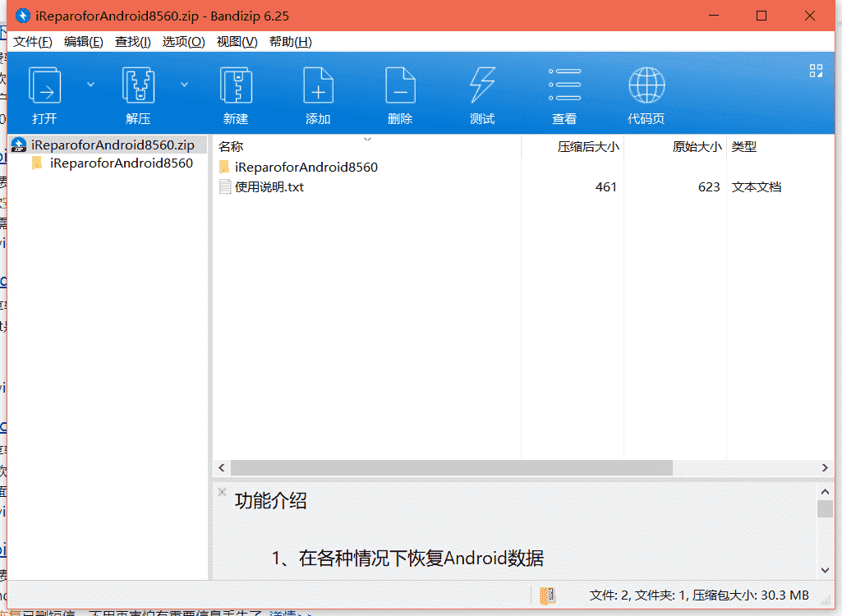The image size is (842, 616).
Task: Close the Bandizip window
Action: (x=810, y=16)
